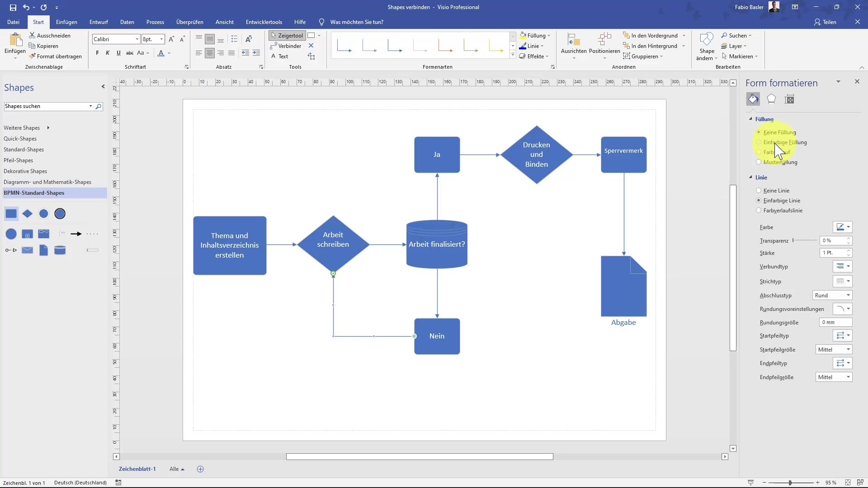
Task: Select the Farbverlaufslinie radio option
Action: 759,211
